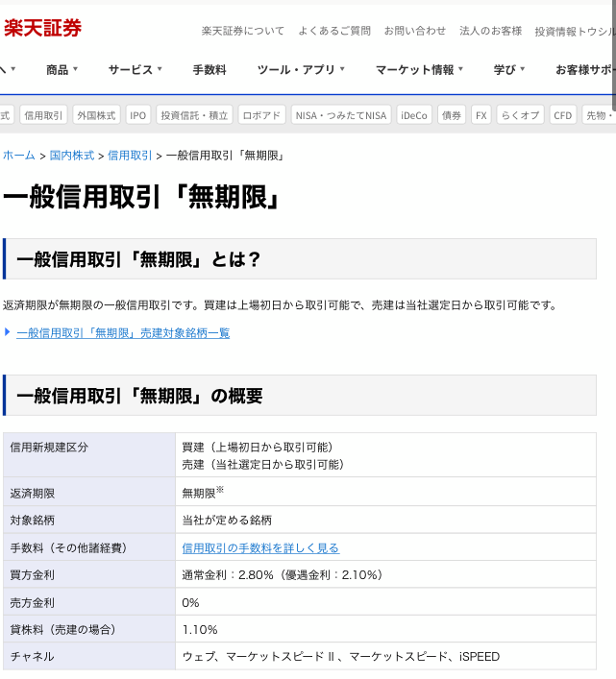Image resolution: width=616 pixels, height=679 pixels.
Task: Click the 貸株料（売建の場合）row label
Action: tap(63, 630)
